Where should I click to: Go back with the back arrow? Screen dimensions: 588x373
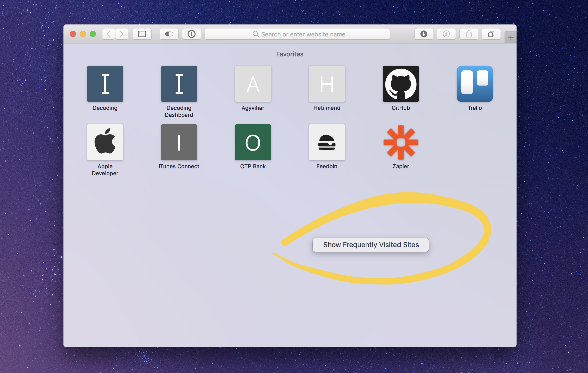[109, 34]
